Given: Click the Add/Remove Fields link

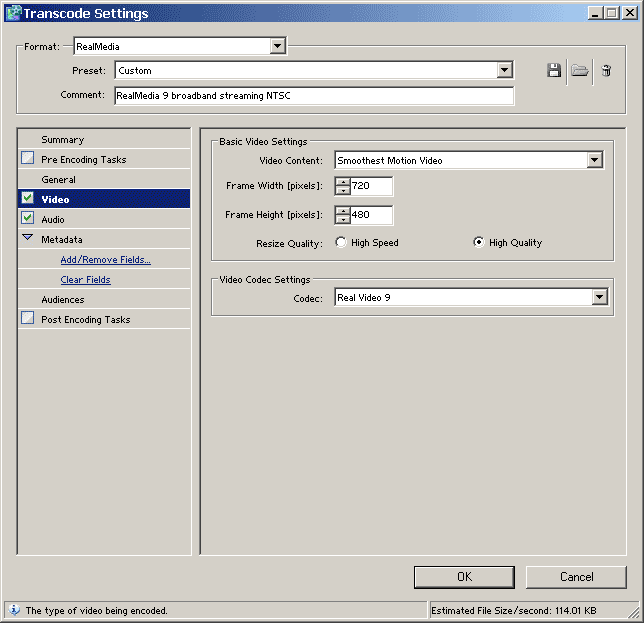Looking at the screenshot, I should pos(106,260).
